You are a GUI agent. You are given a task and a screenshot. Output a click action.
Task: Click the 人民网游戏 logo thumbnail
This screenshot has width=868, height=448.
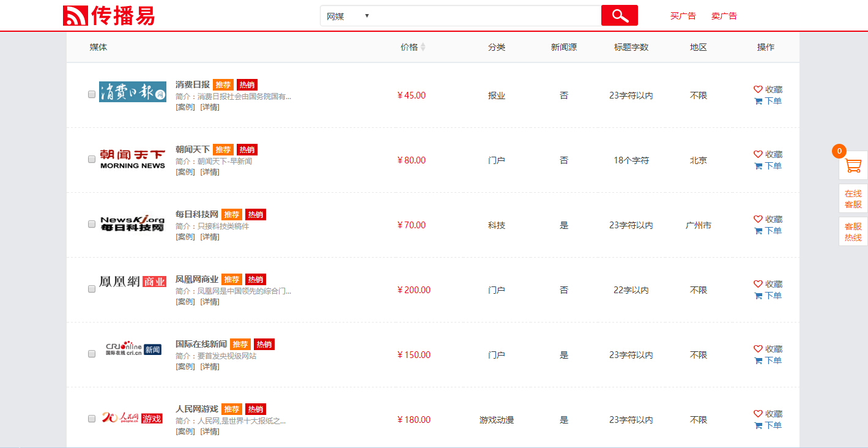pos(132,419)
